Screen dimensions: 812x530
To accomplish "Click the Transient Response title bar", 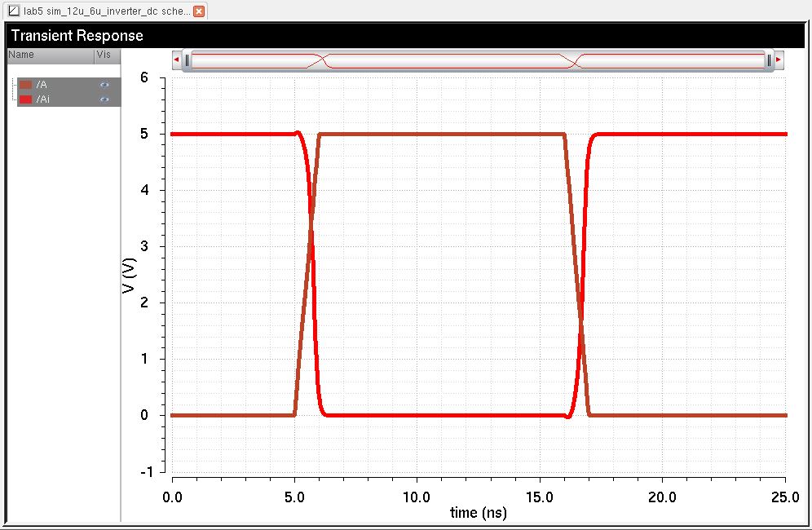I will [x=406, y=35].
